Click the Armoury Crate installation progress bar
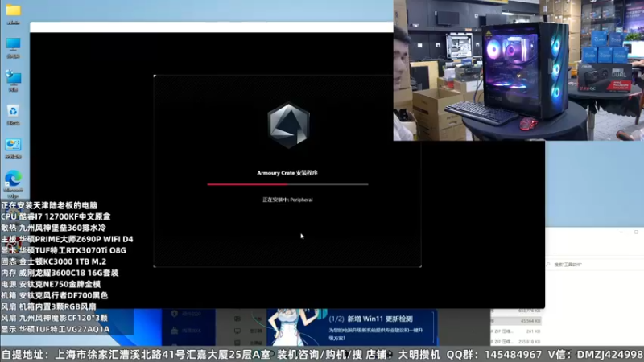Image resolution: width=644 pixels, height=362 pixels. tap(287, 185)
